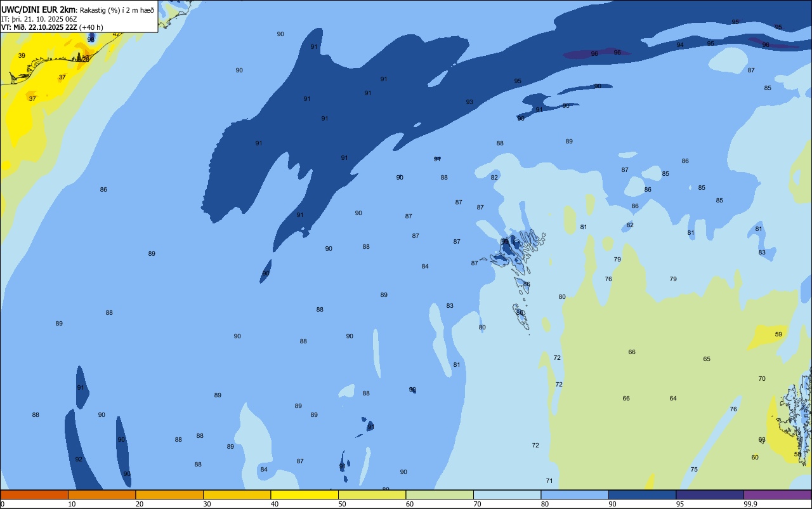Screen dimensions: 812x509
Task: Click the 'UWC/DINI EUR 2km' title text
Action: click(38, 10)
